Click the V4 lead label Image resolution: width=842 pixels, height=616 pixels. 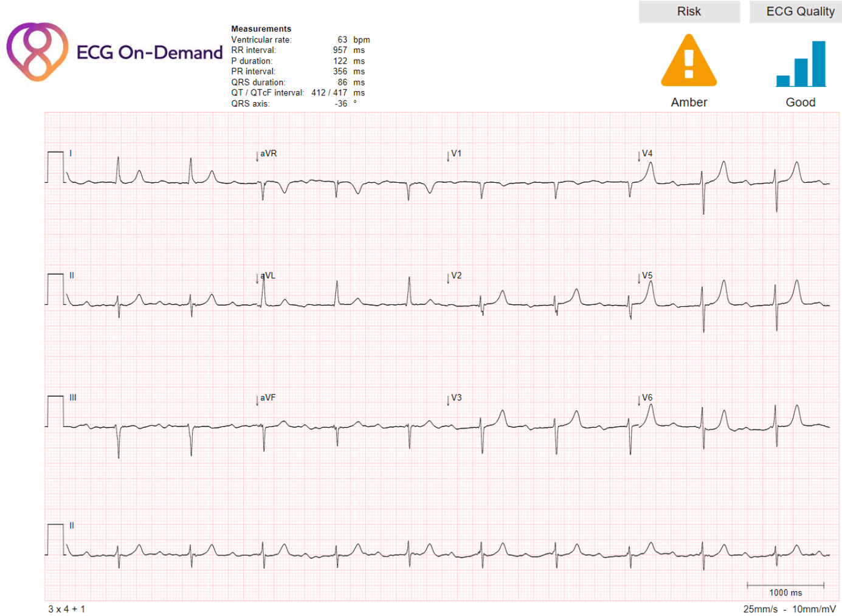pos(647,154)
